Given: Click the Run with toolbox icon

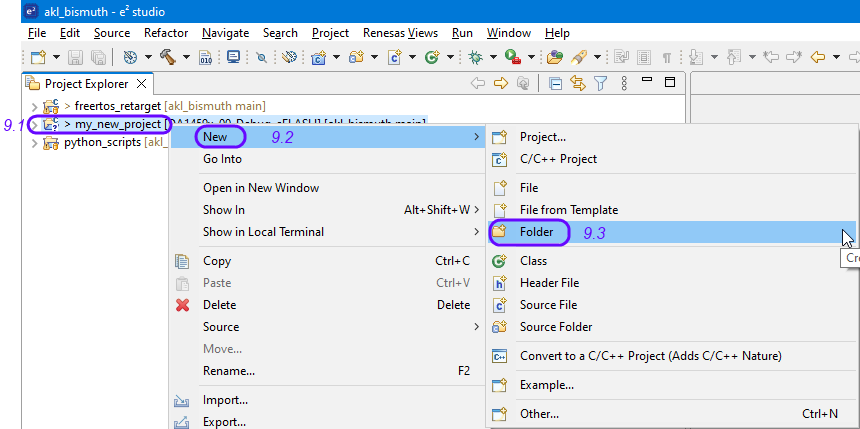Looking at the screenshot, I should click(x=513, y=57).
